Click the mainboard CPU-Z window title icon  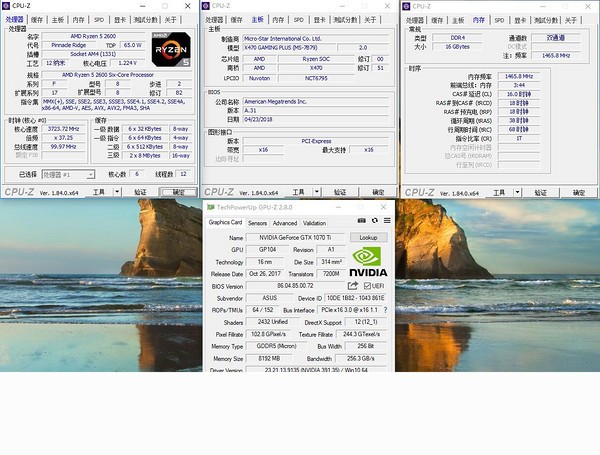tap(206, 6)
